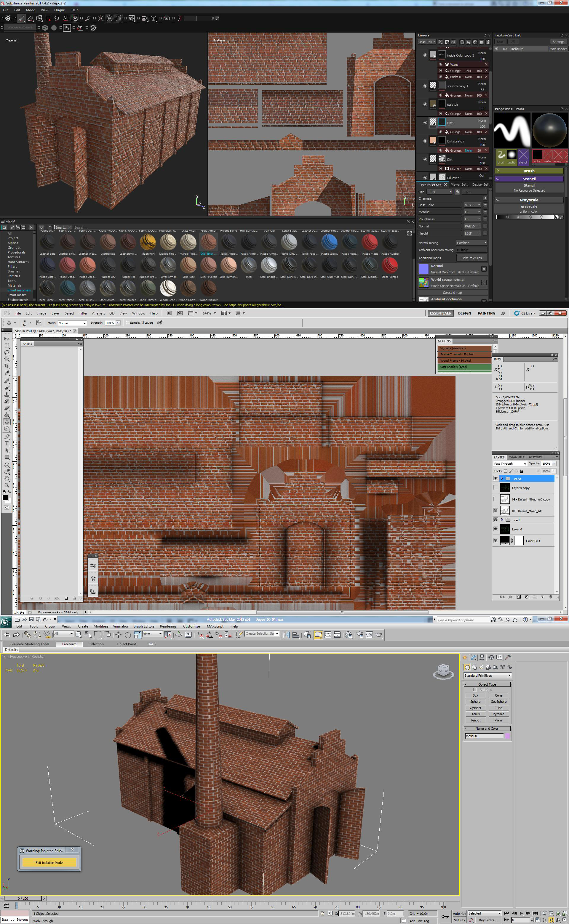
Task: Toggle Sample All Layers checkbox in Photoshop
Action: click(x=127, y=323)
